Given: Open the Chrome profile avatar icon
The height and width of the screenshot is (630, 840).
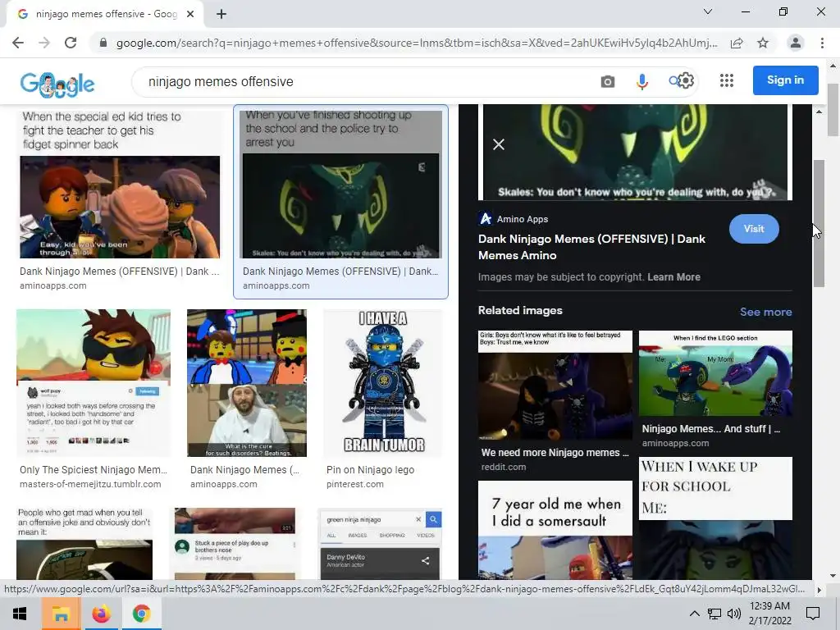Looking at the screenshot, I should click(x=796, y=43).
